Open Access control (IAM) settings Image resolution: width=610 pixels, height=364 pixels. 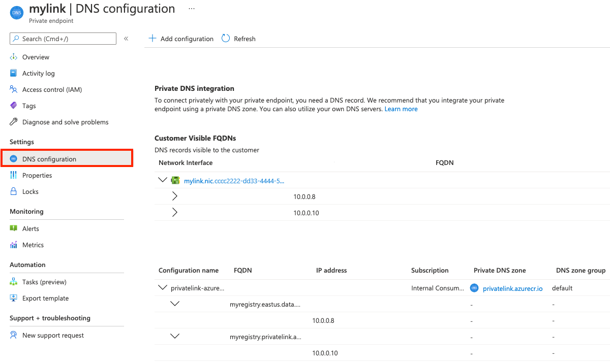click(14, 89)
